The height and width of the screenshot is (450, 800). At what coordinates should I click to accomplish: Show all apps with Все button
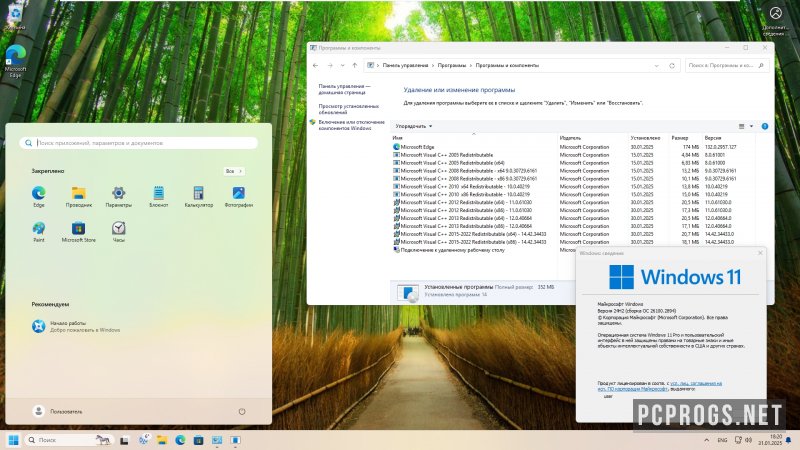(x=234, y=171)
